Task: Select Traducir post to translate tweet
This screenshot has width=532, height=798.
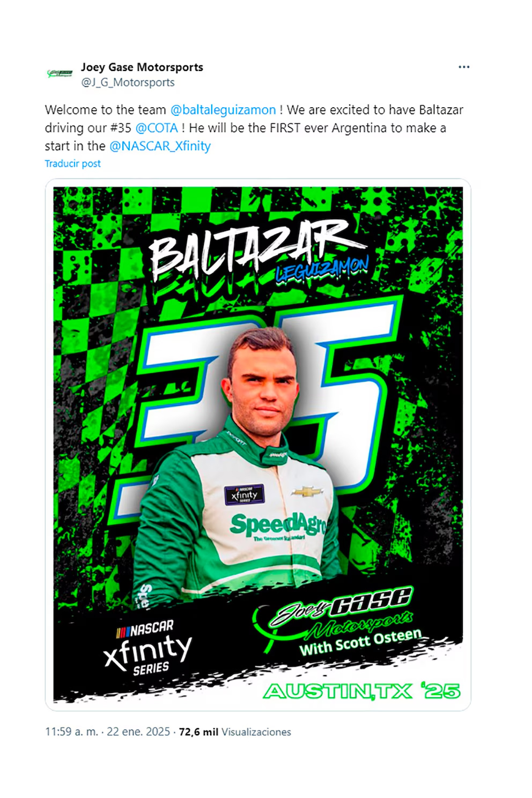Action: pos(72,164)
